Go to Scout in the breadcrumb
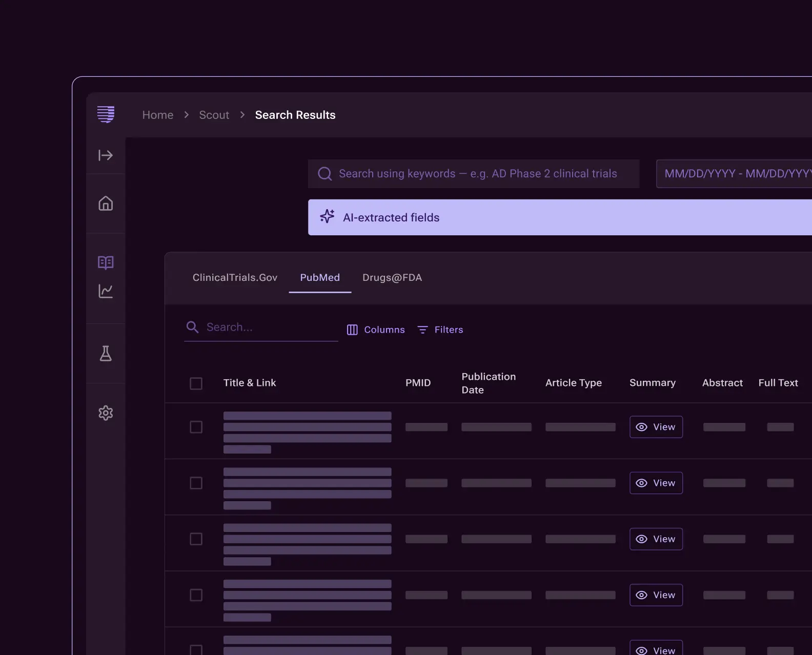Image resolution: width=812 pixels, height=655 pixels. pos(214,115)
